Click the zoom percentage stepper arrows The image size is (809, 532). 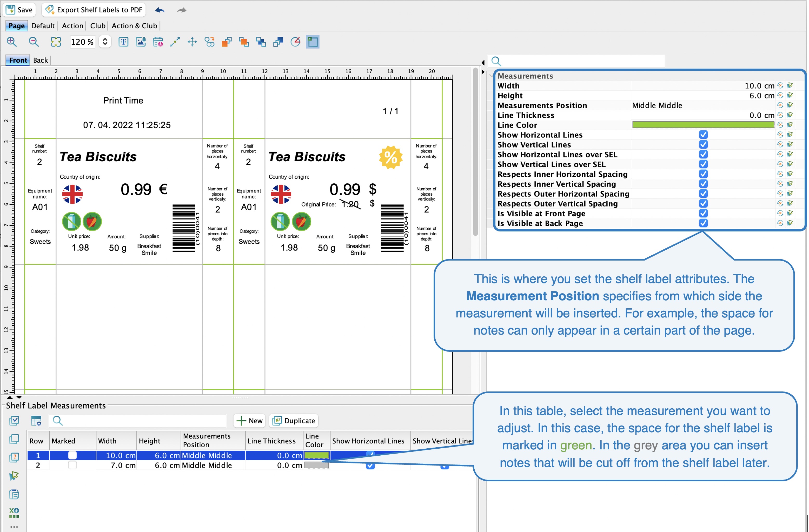(105, 42)
